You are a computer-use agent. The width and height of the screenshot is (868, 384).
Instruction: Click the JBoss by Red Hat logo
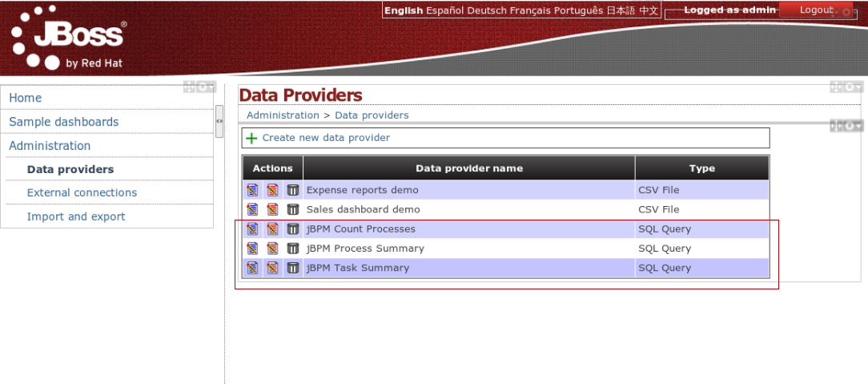point(69,38)
